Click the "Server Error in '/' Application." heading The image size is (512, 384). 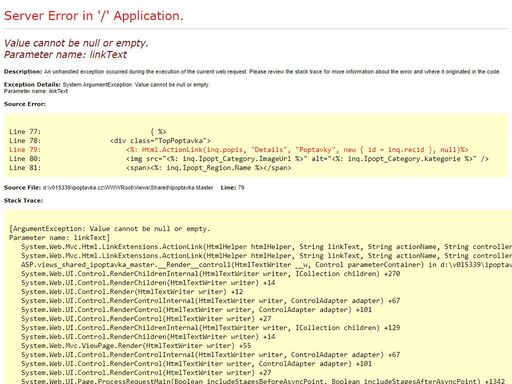94,16
